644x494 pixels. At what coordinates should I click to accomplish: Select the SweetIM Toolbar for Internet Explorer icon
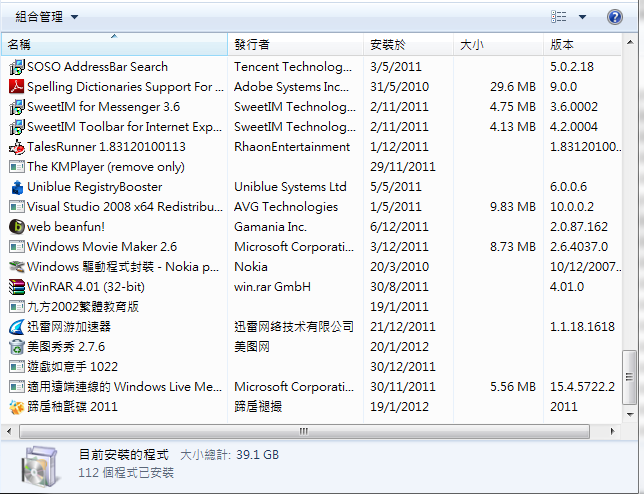point(17,127)
